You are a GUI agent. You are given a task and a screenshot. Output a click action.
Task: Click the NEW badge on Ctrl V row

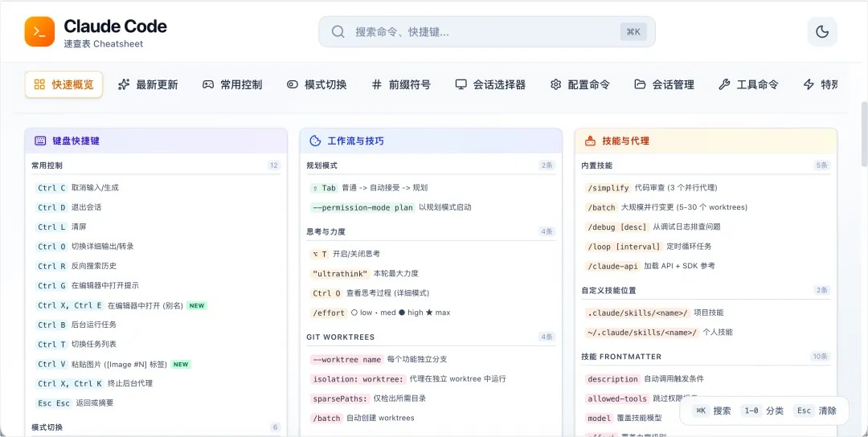tap(181, 364)
